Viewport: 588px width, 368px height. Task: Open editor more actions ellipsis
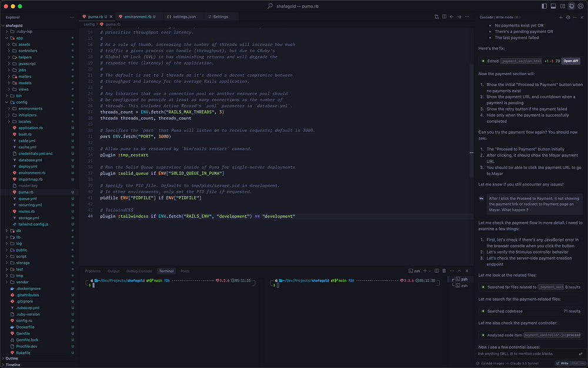coord(466,16)
